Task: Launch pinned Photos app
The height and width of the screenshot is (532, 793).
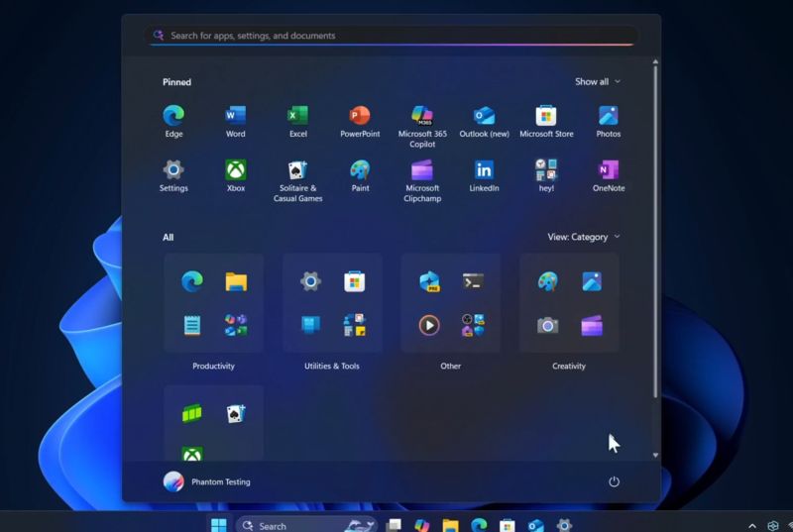Action: [x=609, y=121]
